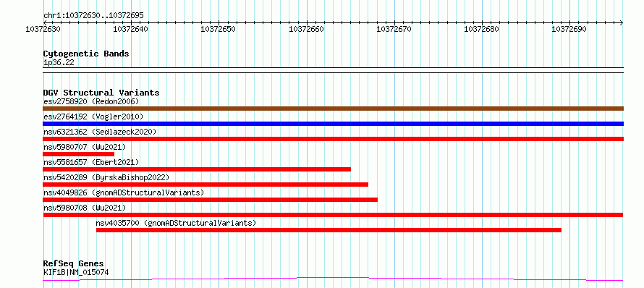Click nsv4035700 (gnomADStructuralVariants) label
Screen dimensions: 644x288
(176, 223)
